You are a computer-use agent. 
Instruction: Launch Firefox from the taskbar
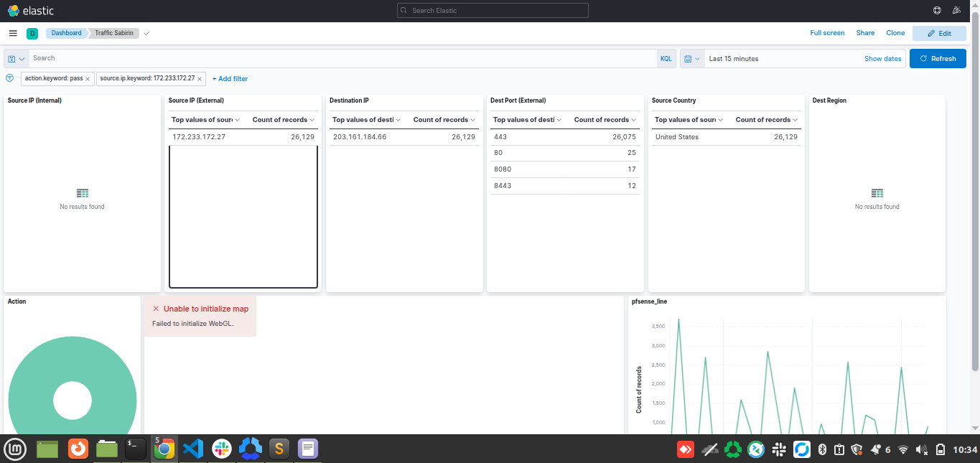coord(78,449)
